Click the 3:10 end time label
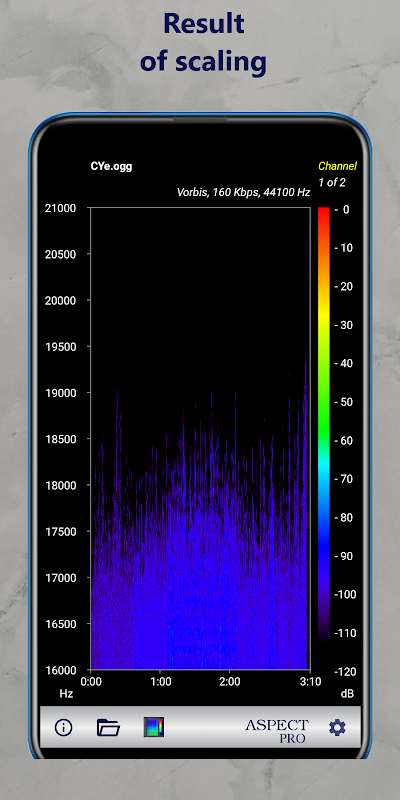The width and height of the screenshot is (400, 800). [x=312, y=681]
